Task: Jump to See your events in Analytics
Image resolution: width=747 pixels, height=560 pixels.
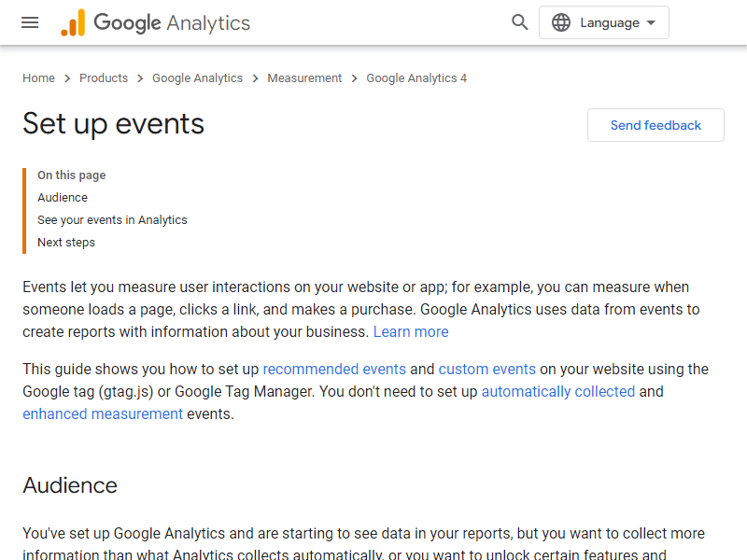Action: pyautogui.click(x=112, y=220)
